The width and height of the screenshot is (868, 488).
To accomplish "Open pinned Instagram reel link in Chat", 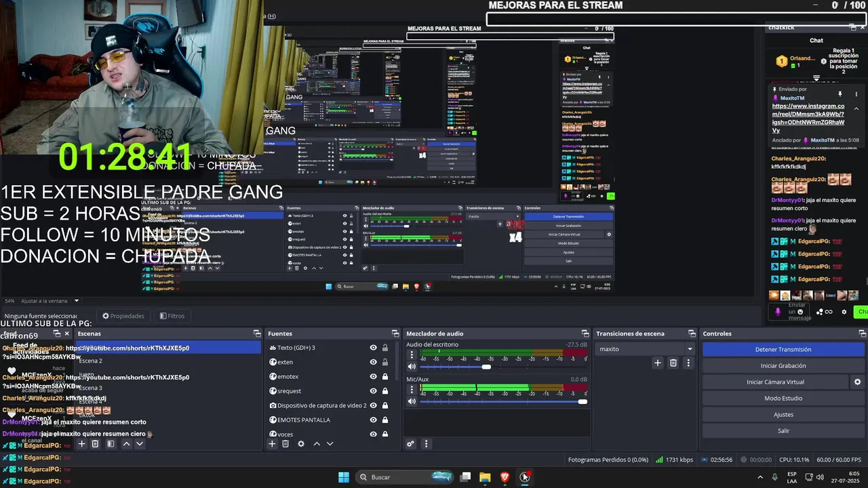I will [808, 118].
